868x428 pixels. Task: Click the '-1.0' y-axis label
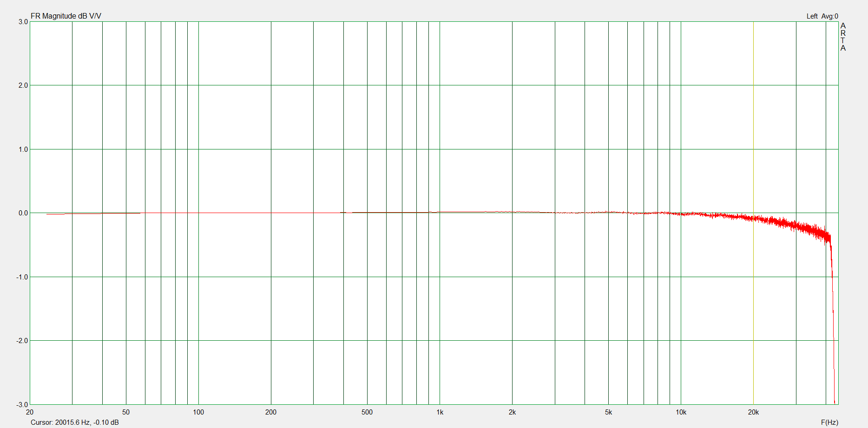(x=22, y=277)
